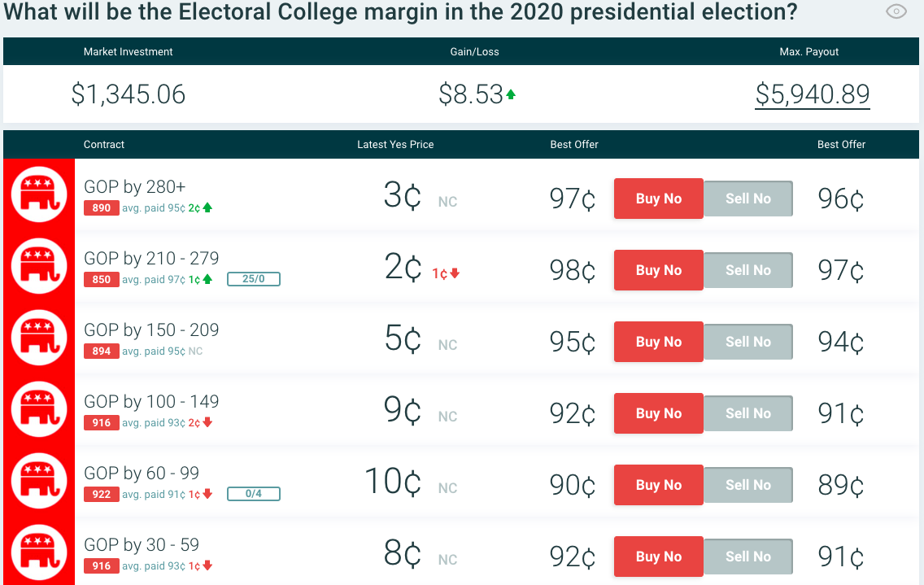The image size is (924, 585).
Task: Open the $5,940.89 max payout link
Action: [812, 94]
